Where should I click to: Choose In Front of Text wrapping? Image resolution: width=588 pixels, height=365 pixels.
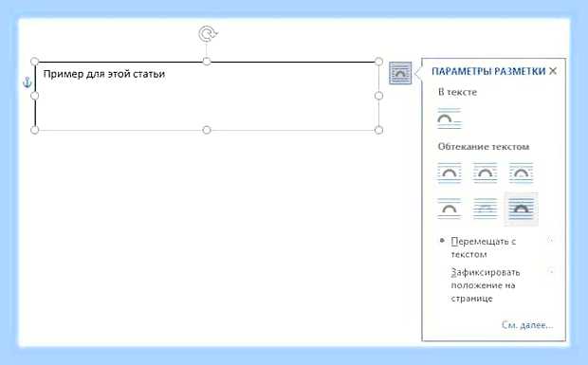tap(521, 209)
